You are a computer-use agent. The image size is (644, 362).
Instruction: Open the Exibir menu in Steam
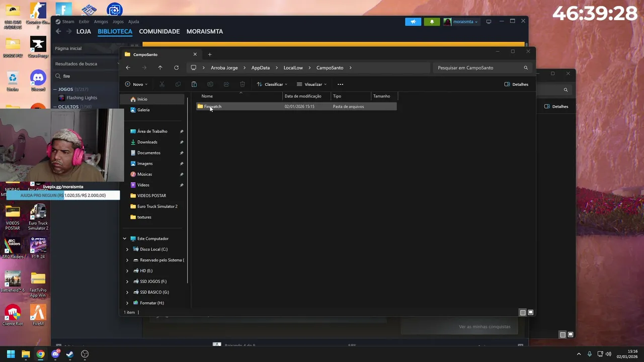coord(84,22)
